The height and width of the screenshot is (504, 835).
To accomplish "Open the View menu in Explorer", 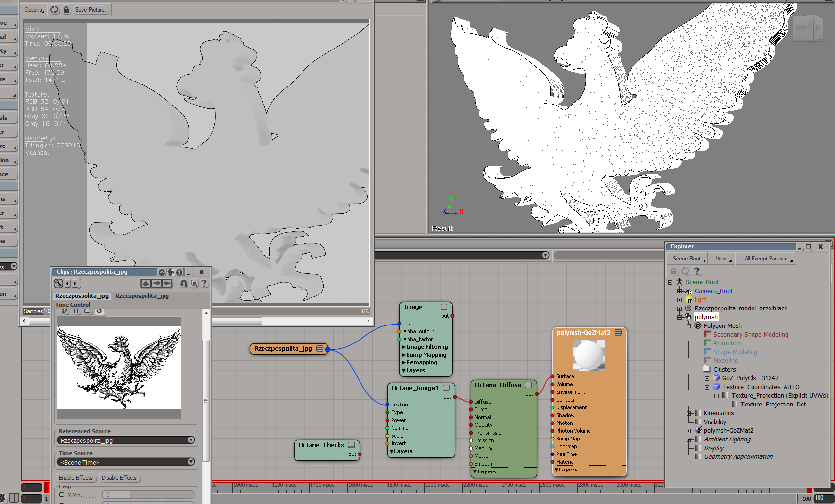I will click(722, 259).
